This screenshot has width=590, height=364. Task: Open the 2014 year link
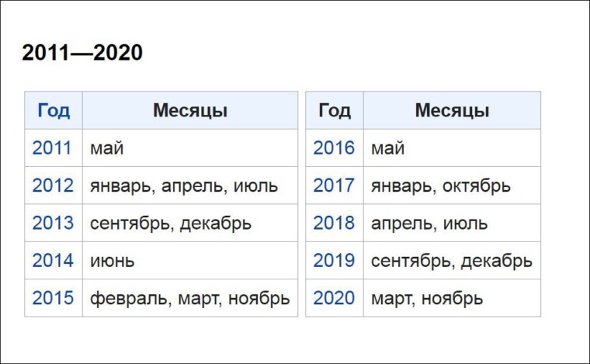52,260
